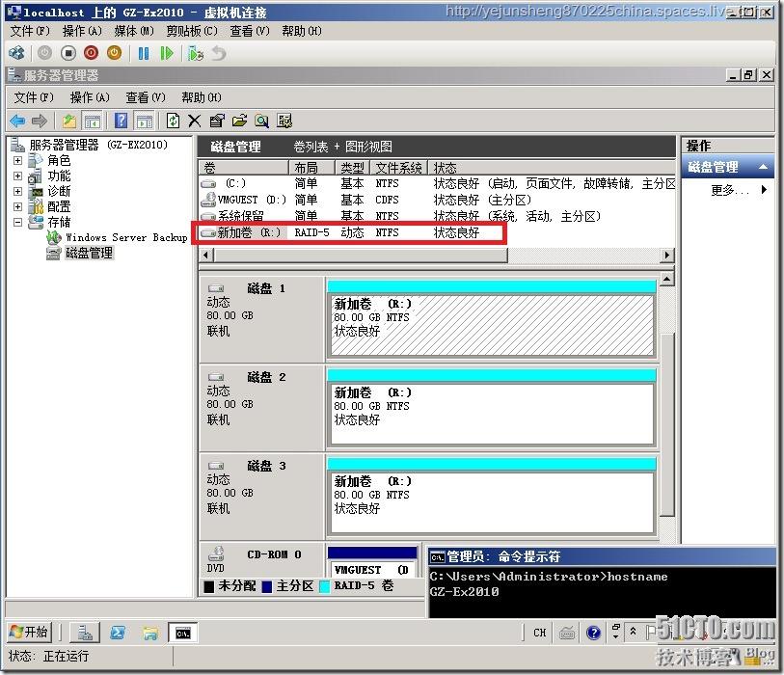
Task: Click the green Reset/Resume VM icon
Action: (x=167, y=53)
